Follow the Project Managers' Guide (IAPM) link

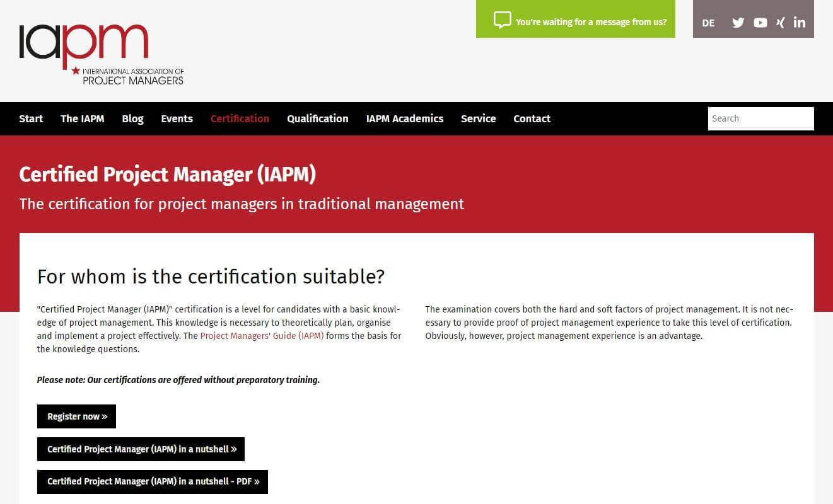coord(262,336)
